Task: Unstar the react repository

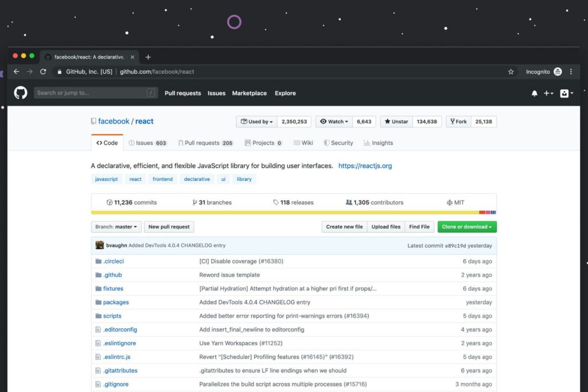Action: [395, 121]
